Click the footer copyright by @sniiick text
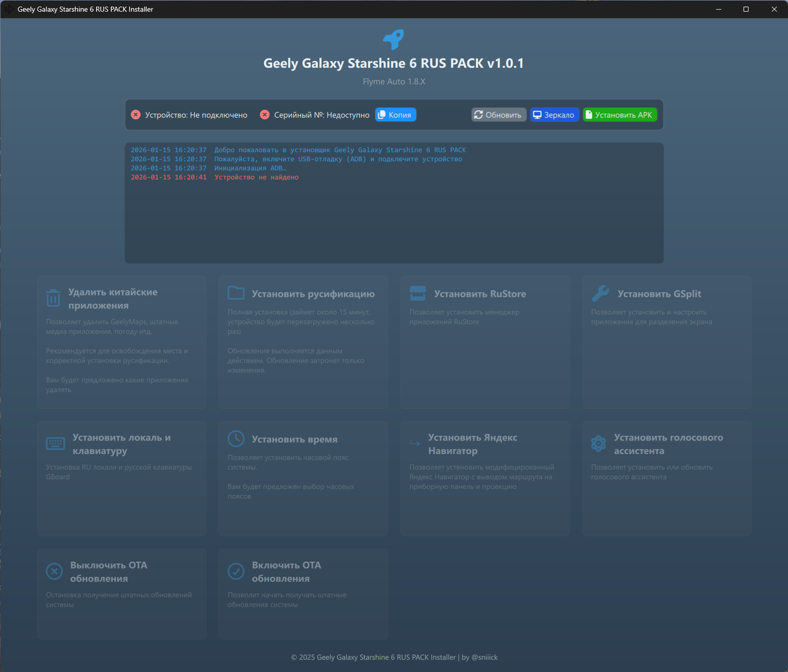This screenshot has width=788, height=672. tap(394, 657)
